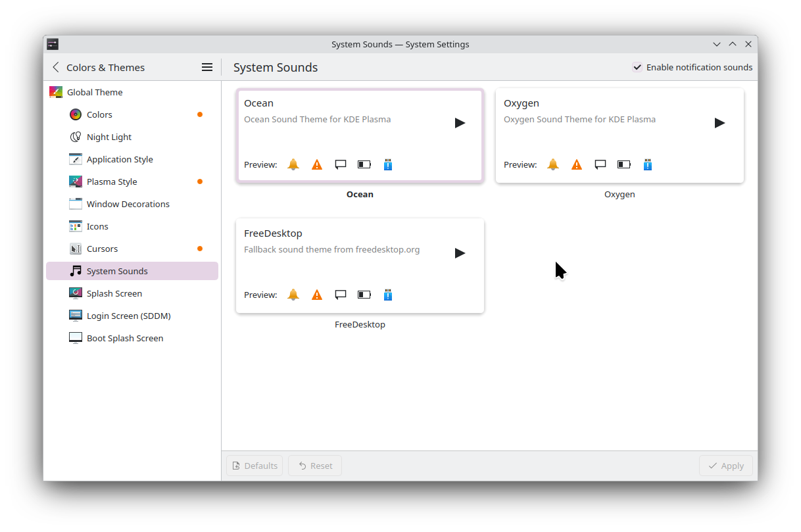Click the warning preview icon in Oxygen card

click(x=577, y=164)
